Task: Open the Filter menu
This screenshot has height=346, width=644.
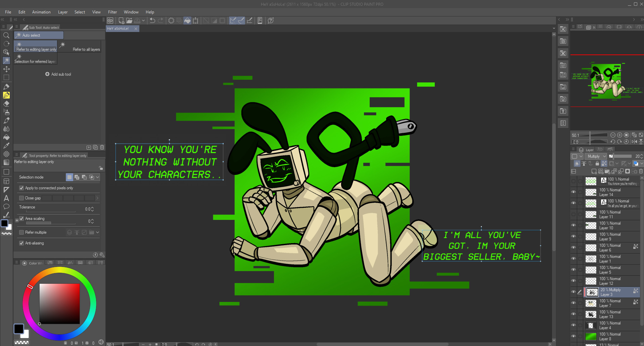Action: click(x=112, y=12)
